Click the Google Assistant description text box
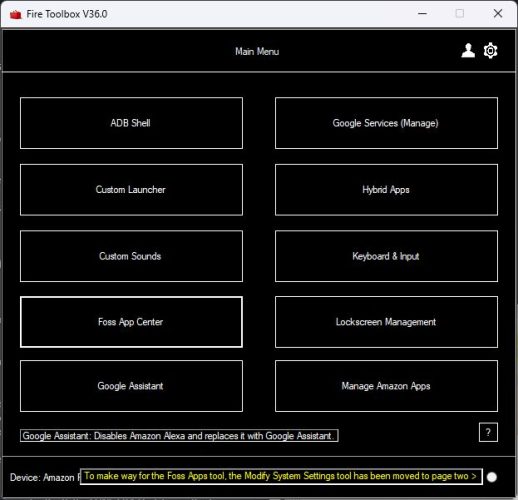This screenshot has width=518, height=500. [x=179, y=436]
